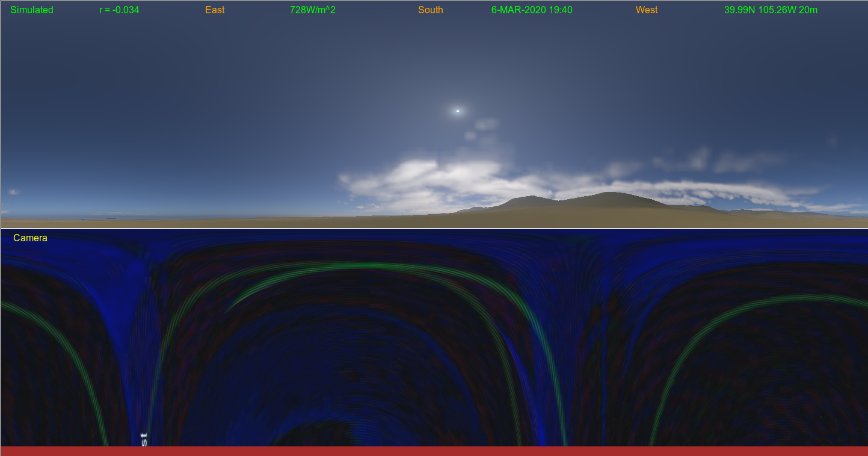Screen dimensions: 868x456
Task: Click the dark blob at camera view bottom
Action: (x=313, y=434)
